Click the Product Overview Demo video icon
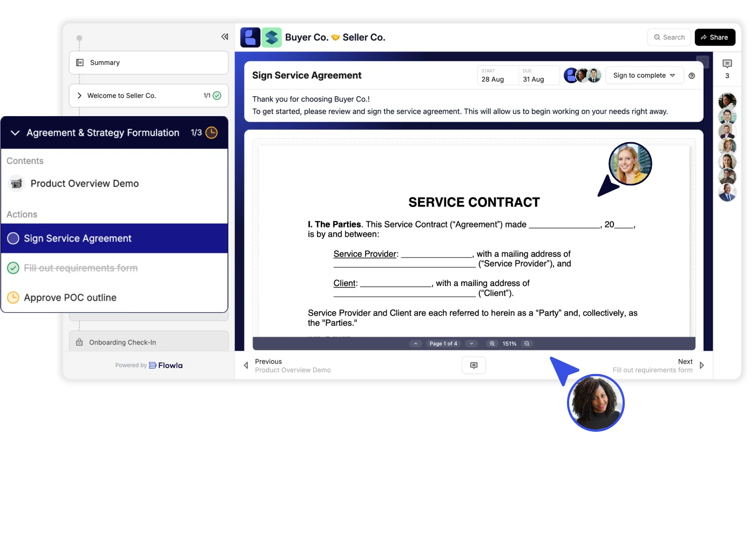 [17, 184]
